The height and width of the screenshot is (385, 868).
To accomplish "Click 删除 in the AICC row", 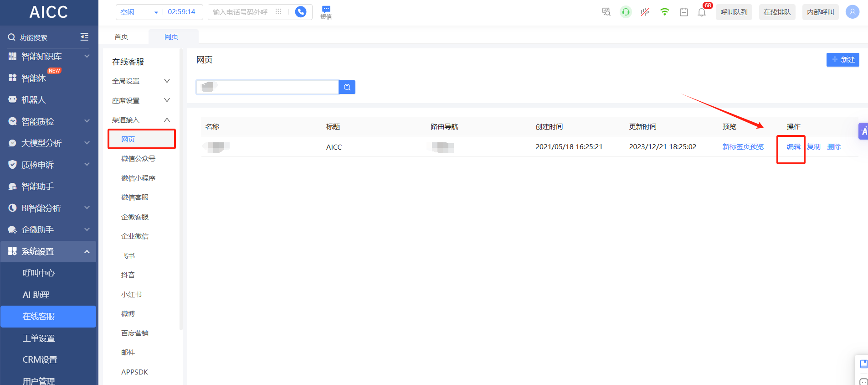I will [x=834, y=146].
